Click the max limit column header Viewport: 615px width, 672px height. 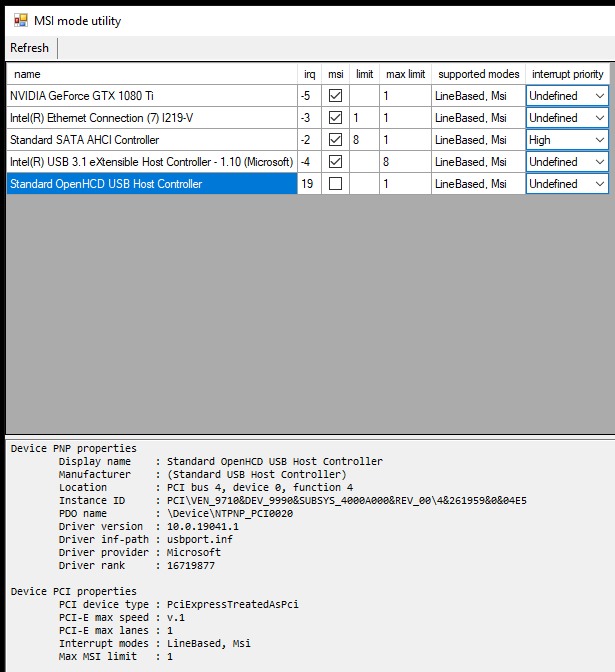[405, 74]
